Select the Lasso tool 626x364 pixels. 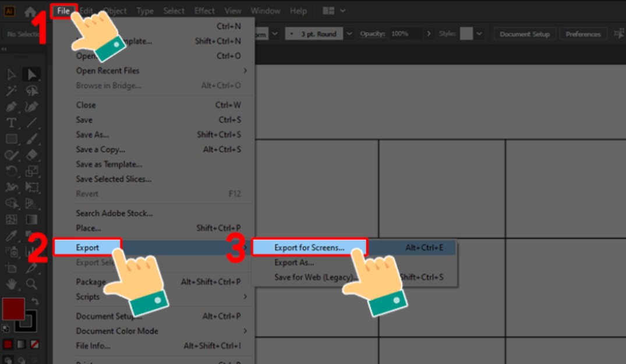(31, 91)
